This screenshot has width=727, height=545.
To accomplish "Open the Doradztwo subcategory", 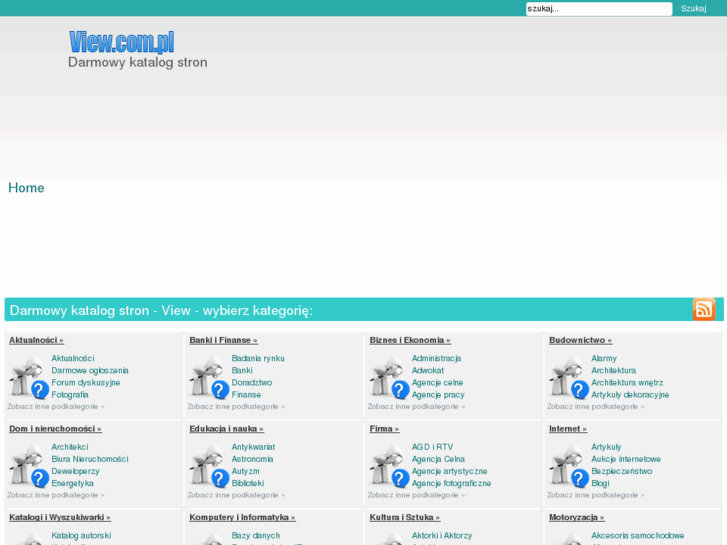I will point(252,383).
